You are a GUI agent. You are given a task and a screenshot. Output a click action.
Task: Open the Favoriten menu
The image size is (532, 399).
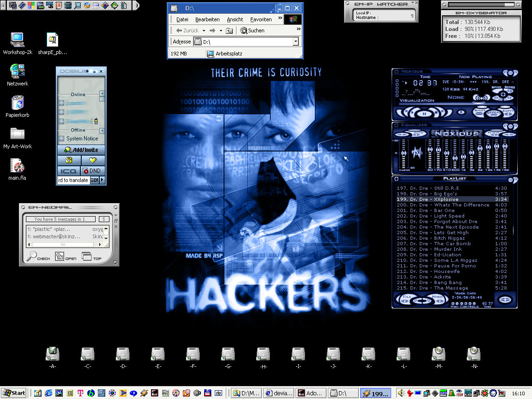[261, 19]
